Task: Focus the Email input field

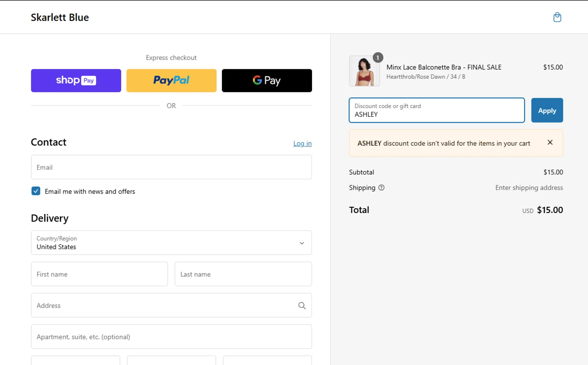Action: (x=171, y=167)
